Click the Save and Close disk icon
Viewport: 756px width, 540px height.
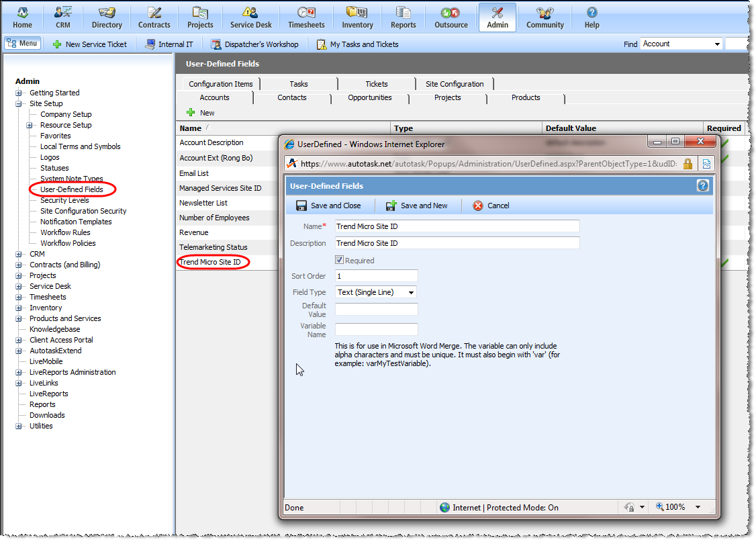point(302,206)
